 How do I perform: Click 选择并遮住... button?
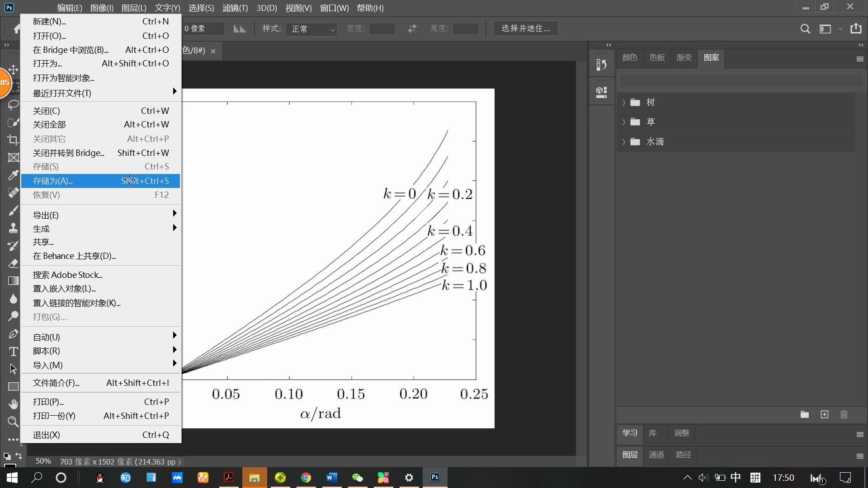point(524,28)
